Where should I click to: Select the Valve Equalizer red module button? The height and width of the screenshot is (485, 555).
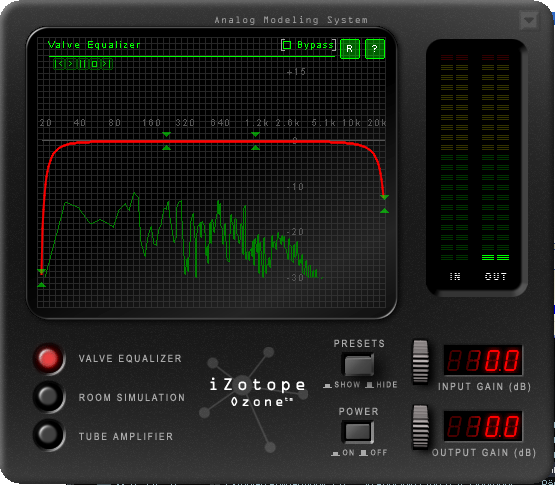48,358
